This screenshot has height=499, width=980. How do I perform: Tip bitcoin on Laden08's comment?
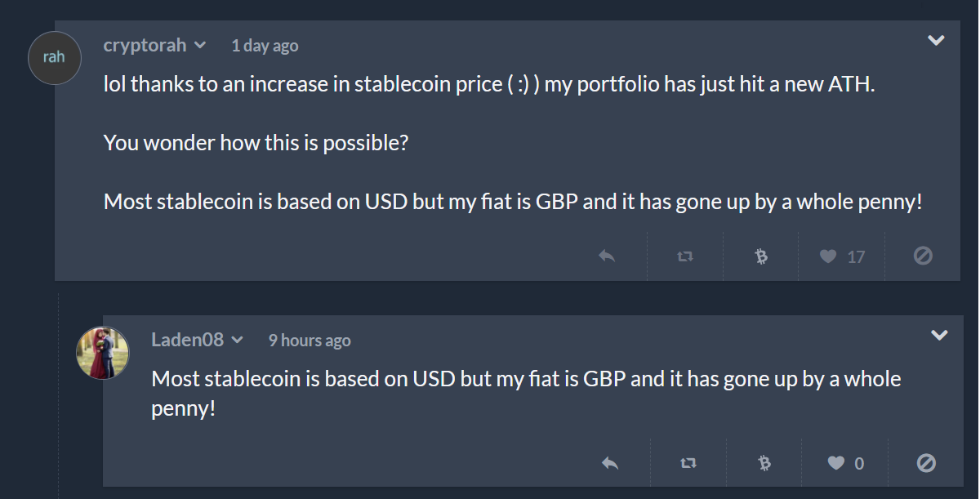[764, 463]
